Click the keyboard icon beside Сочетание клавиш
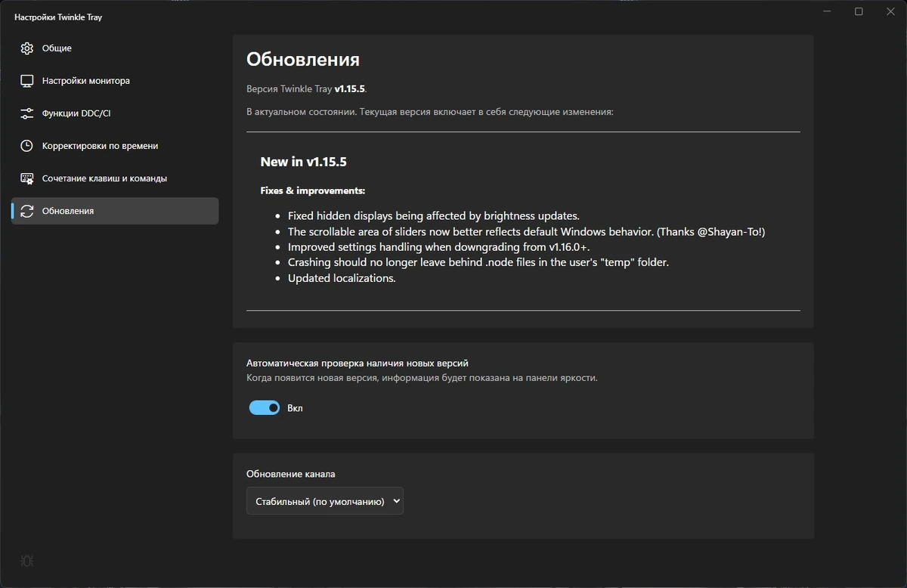Viewport: 907px width, 588px height. tap(27, 178)
